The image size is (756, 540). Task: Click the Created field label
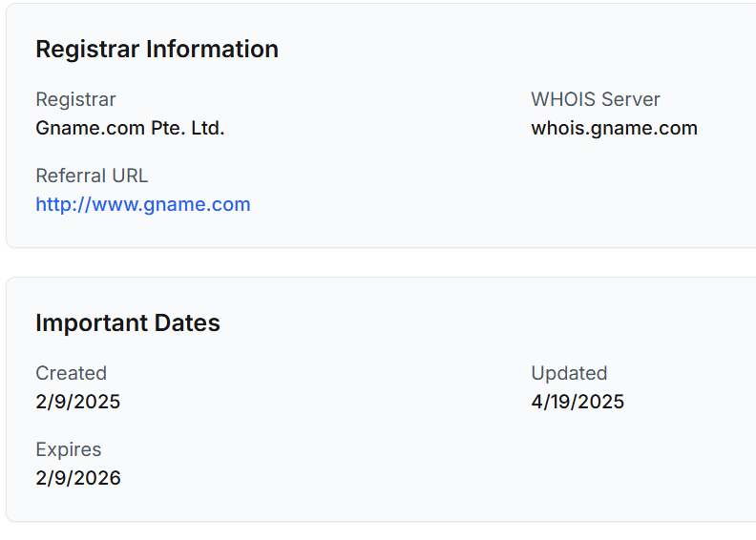coord(71,373)
